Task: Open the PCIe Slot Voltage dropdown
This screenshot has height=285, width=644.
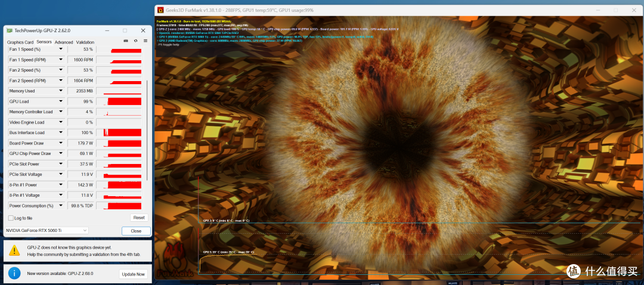Action: click(x=61, y=175)
